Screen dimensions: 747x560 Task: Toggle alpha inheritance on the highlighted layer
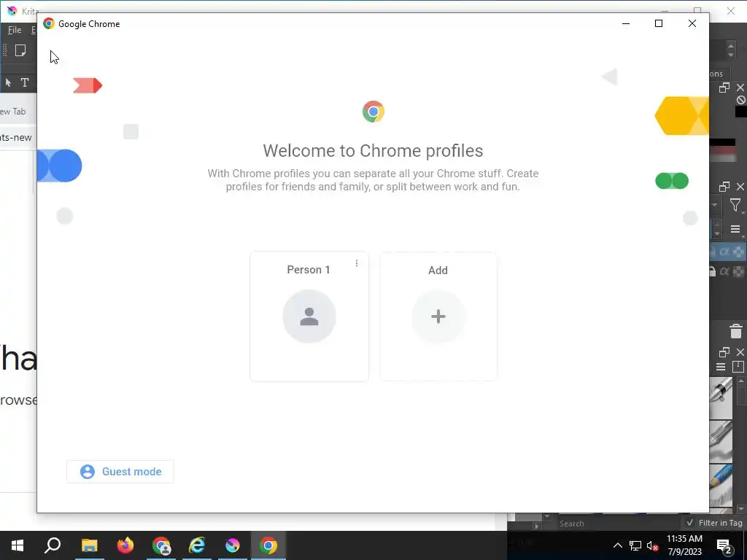724,252
